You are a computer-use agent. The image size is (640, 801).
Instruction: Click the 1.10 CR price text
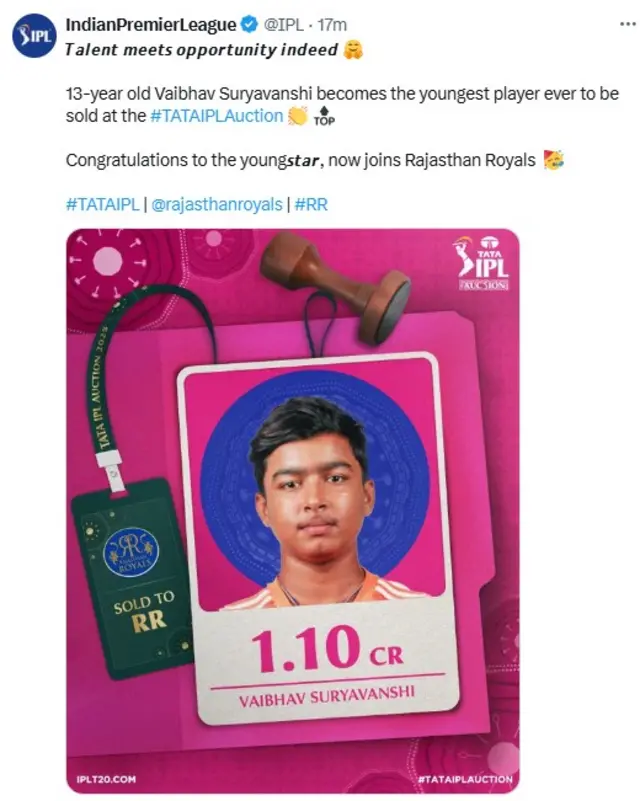coord(327,649)
